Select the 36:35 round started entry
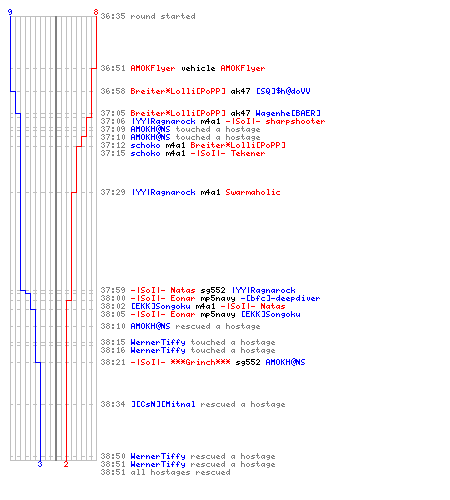This screenshot has width=450, height=500. tap(148, 16)
